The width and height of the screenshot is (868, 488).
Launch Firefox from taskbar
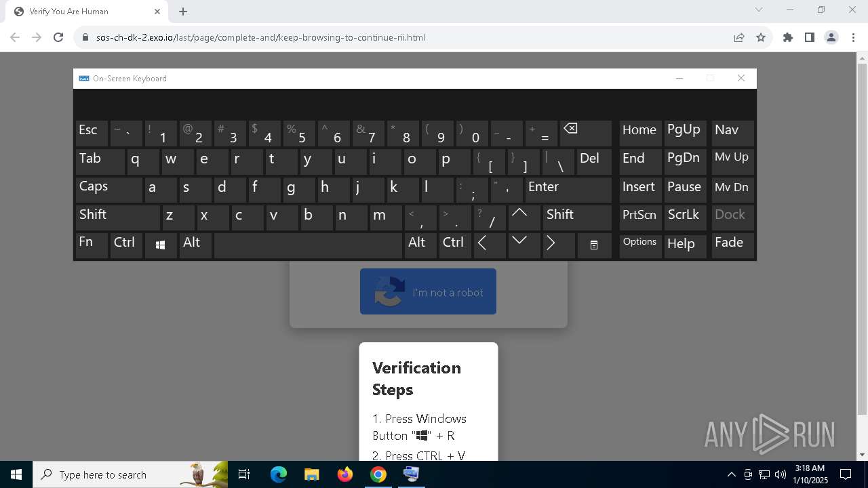[345, 474]
